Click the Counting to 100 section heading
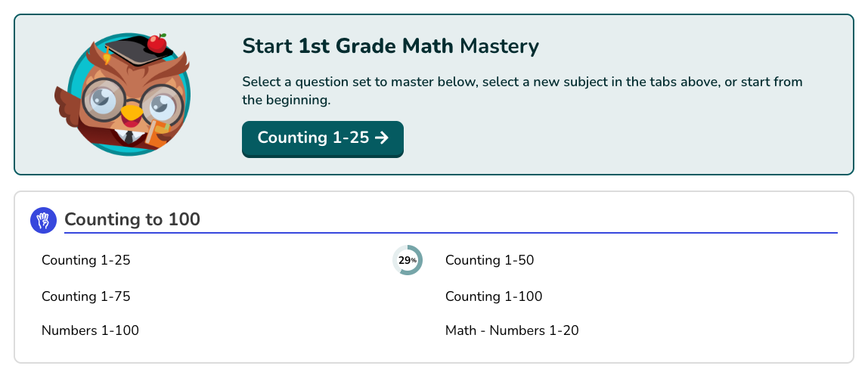 point(132,219)
